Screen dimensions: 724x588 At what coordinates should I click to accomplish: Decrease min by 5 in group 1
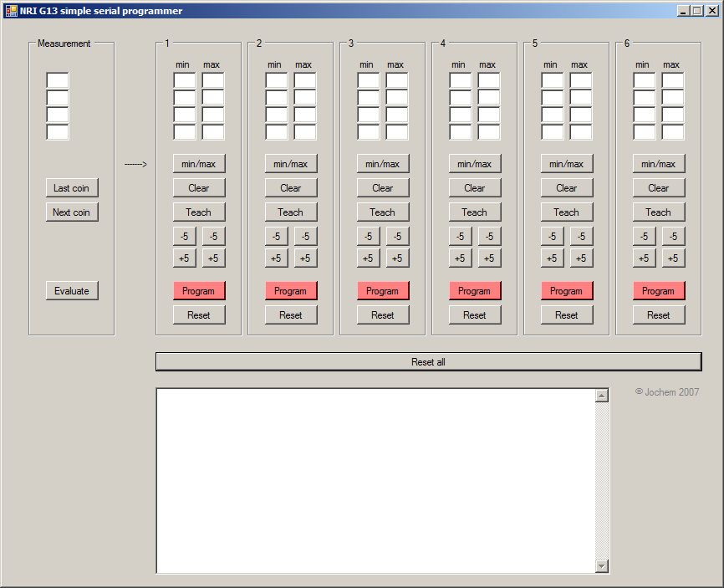coord(184,237)
